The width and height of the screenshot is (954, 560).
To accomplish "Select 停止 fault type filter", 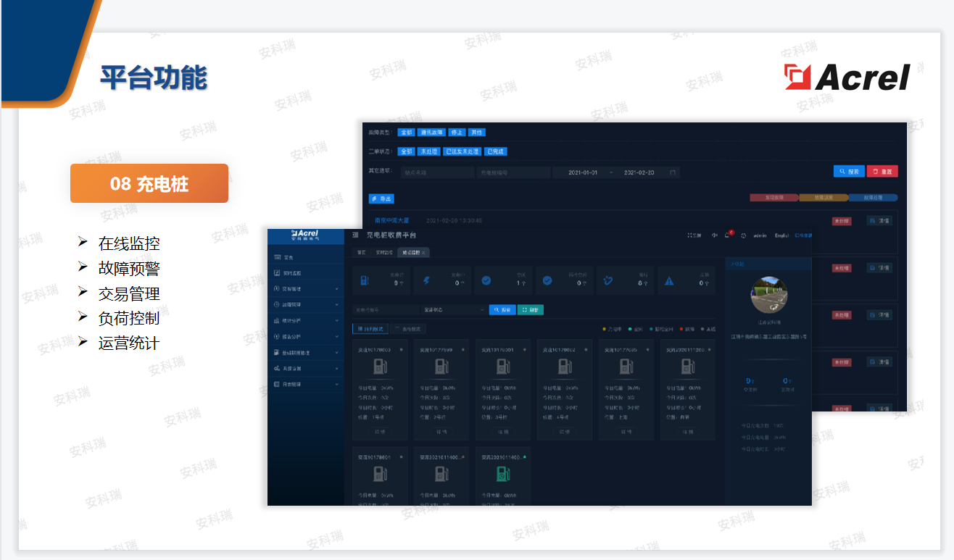I will (456, 133).
